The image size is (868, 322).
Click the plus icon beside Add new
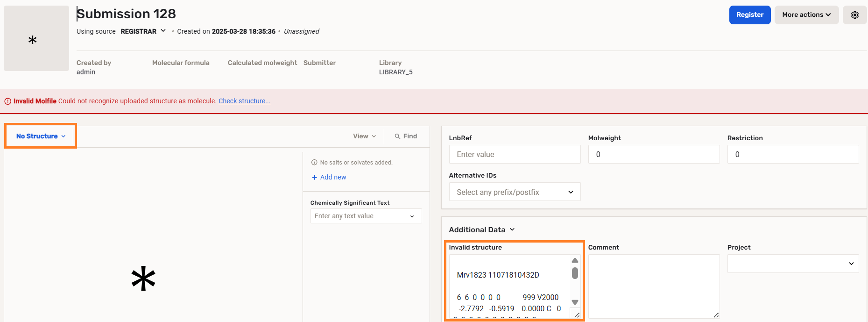coord(314,178)
